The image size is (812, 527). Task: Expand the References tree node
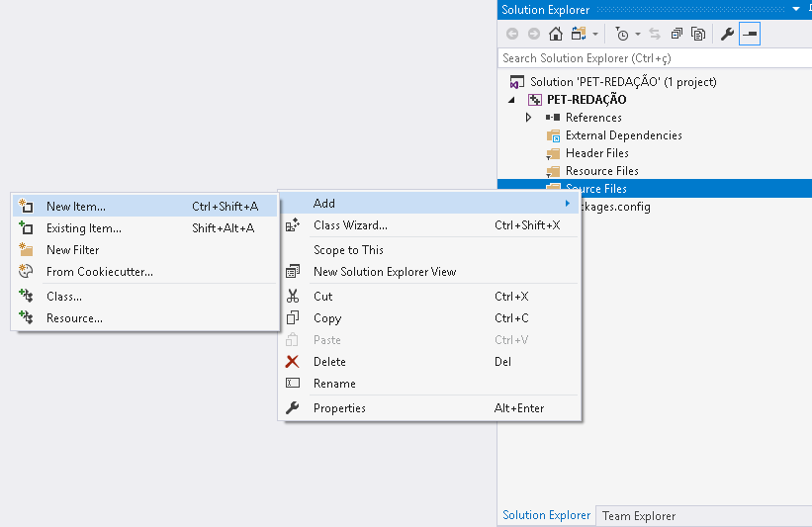(x=529, y=118)
